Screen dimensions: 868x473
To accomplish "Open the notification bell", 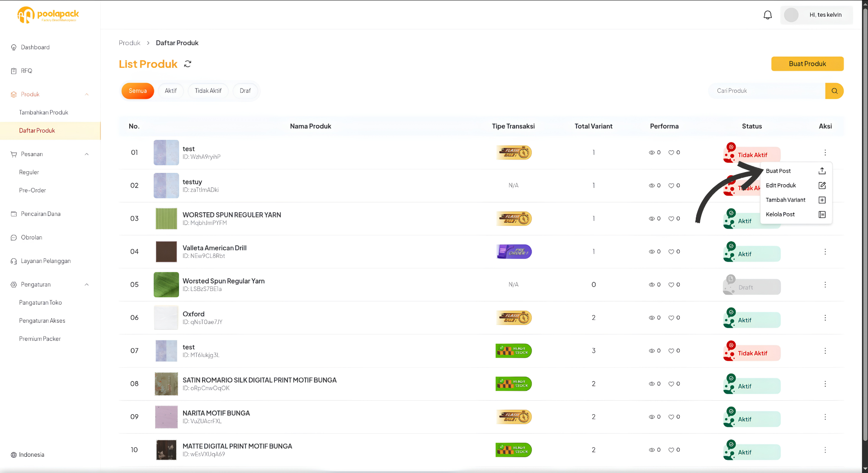I will tap(768, 15).
